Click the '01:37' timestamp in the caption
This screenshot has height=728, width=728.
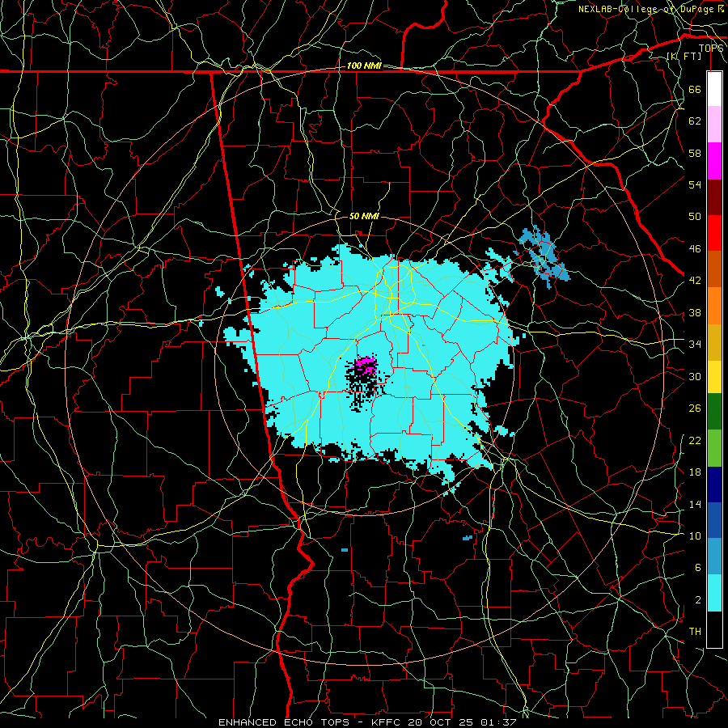498,722
